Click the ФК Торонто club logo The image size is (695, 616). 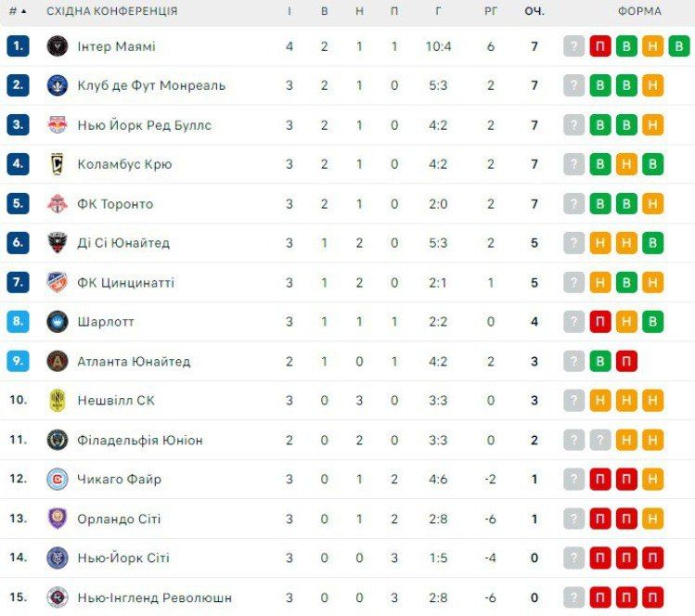58,204
